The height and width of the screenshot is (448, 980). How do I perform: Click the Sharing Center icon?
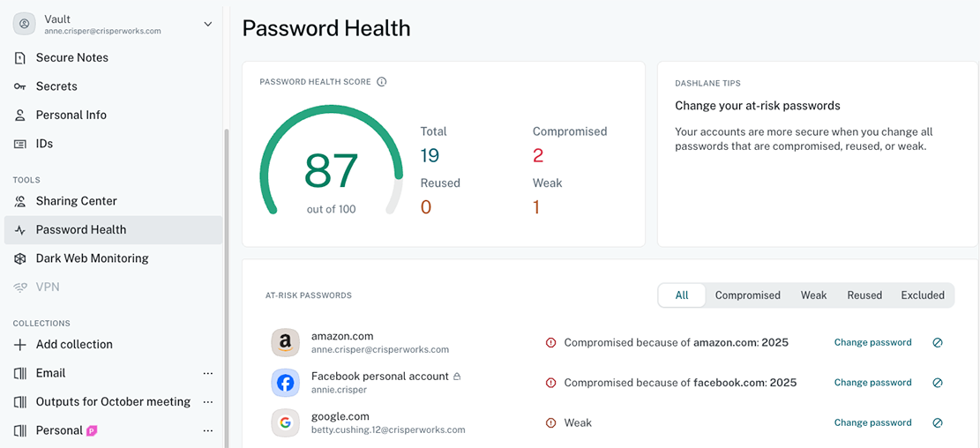pos(20,201)
